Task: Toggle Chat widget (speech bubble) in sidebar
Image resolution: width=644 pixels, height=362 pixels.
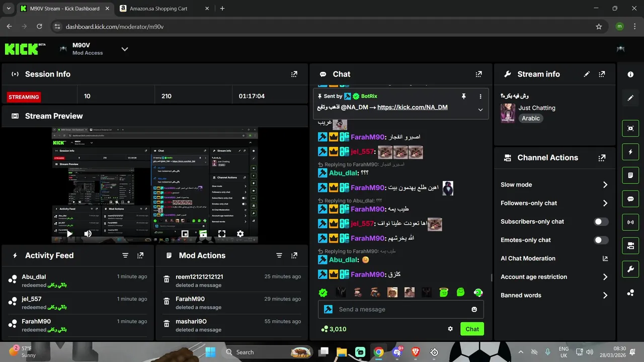Action: [x=630, y=199]
